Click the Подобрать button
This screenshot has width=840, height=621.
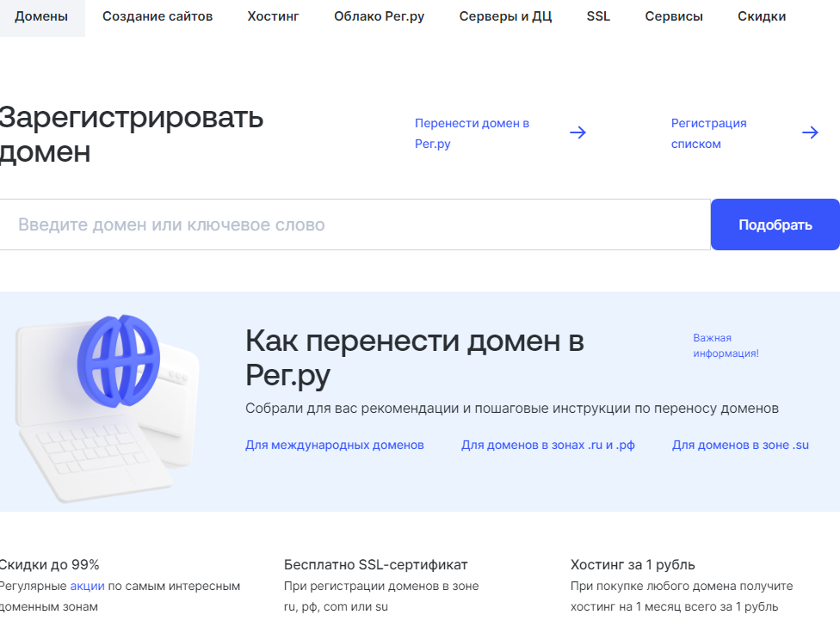tap(775, 224)
